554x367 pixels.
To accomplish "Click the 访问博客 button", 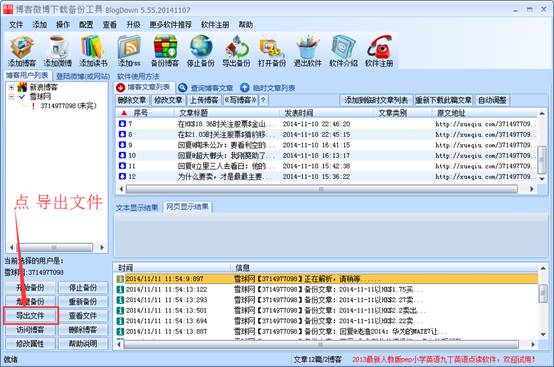I will [30, 330].
